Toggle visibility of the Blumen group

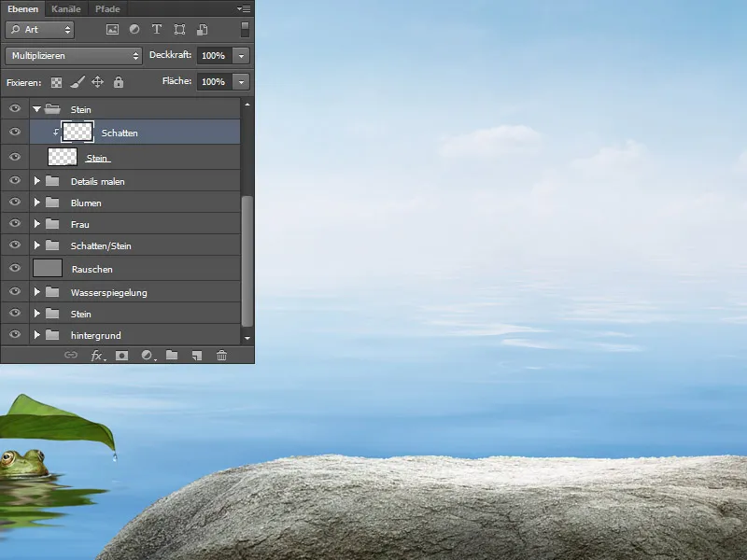click(x=15, y=202)
